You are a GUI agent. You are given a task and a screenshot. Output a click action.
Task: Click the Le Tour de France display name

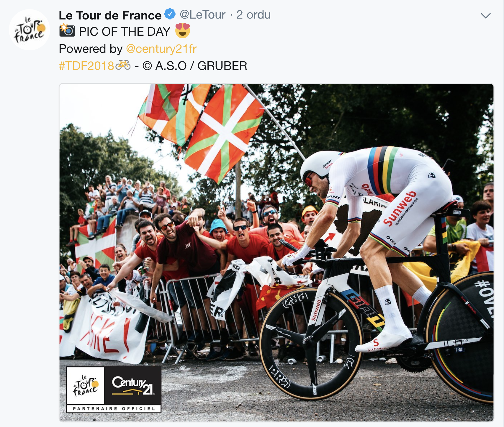(110, 15)
